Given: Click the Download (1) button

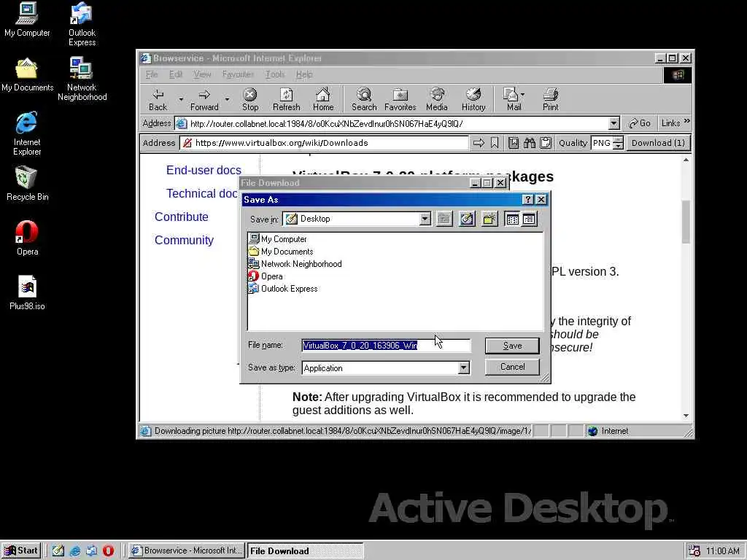Looking at the screenshot, I should click(x=658, y=143).
